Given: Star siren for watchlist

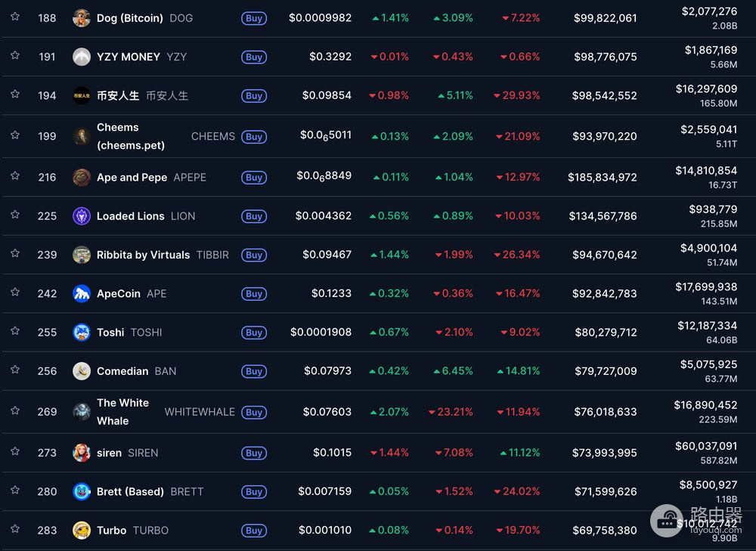Looking at the screenshot, I should [x=15, y=451].
